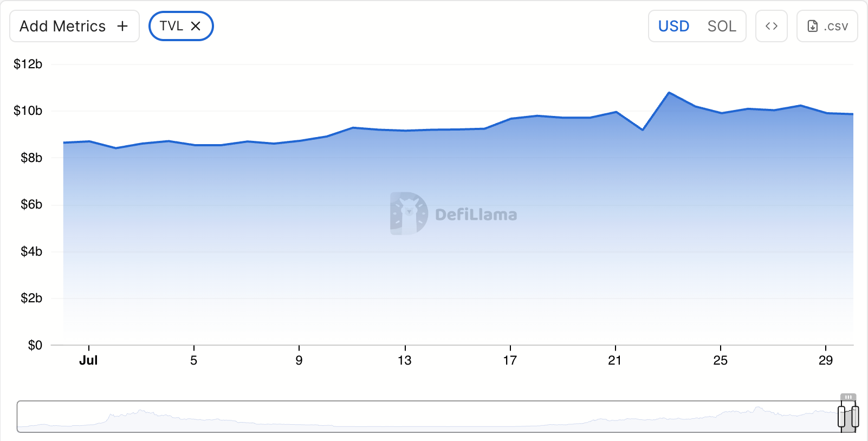This screenshot has height=441, width=868.
Task: Click the early peak in the range overview track
Action: 140,411
